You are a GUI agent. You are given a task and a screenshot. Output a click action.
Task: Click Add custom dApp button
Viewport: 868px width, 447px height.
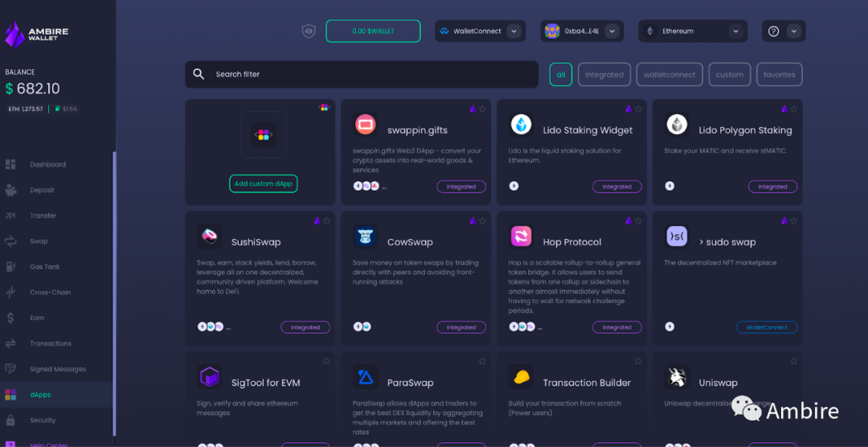[x=264, y=183]
